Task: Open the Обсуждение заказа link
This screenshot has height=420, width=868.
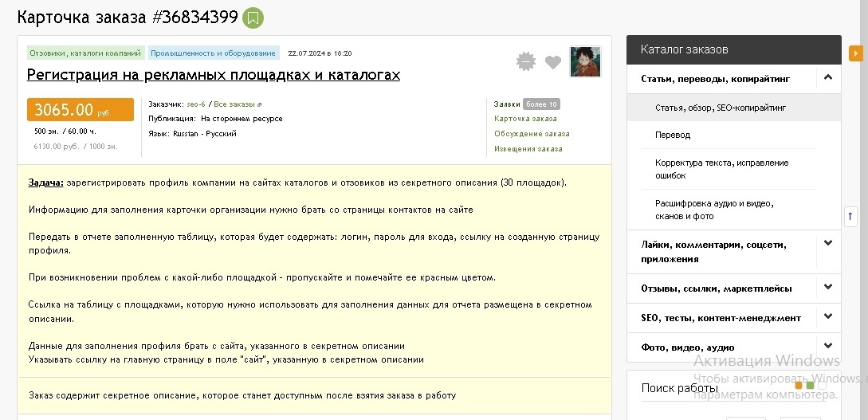Action: coord(532,134)
